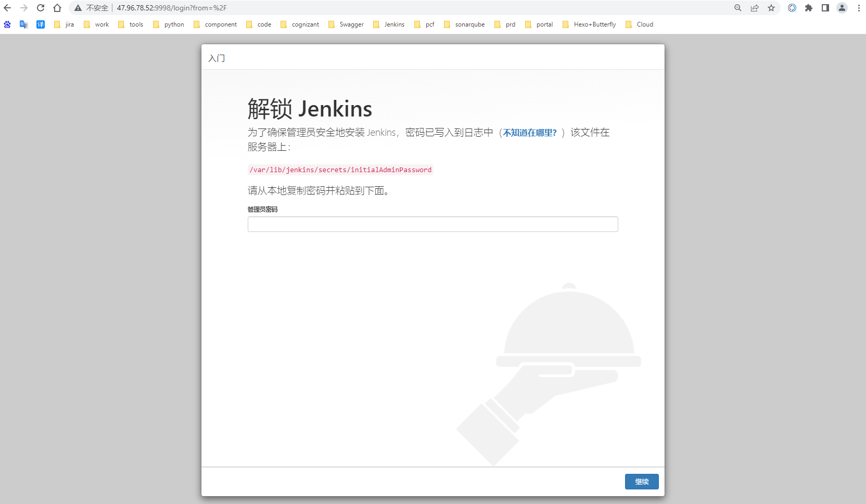This screenshot has width=866, height=504.
Task: Click the 管理员密码 password input field
Action: [x=432, y=224]
